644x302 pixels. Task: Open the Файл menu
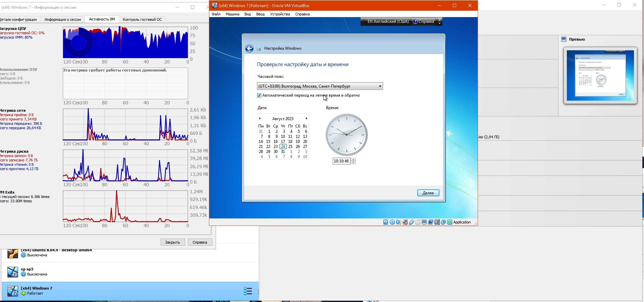pyautogui.click(x=216, y=14)
